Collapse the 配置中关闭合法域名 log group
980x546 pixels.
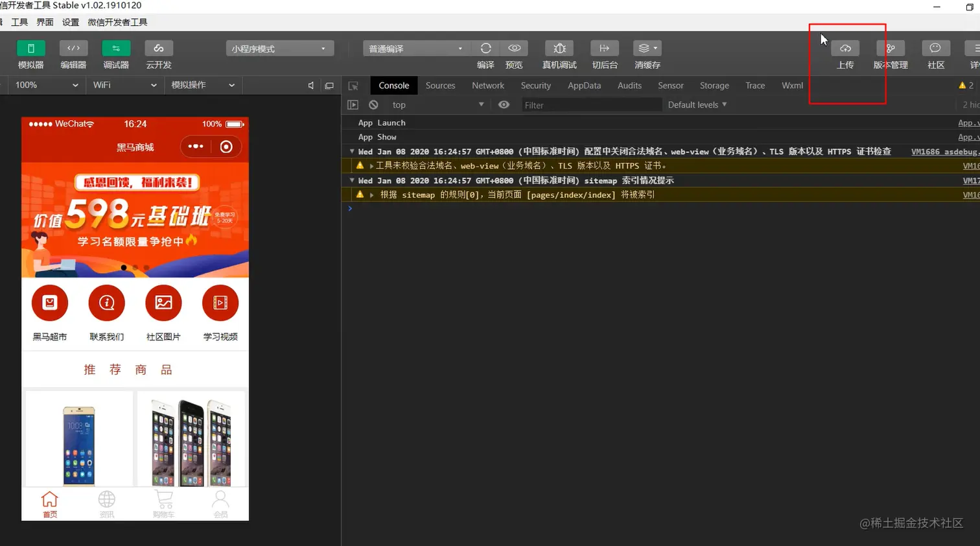pyautogui.click(x=352, y=151)
